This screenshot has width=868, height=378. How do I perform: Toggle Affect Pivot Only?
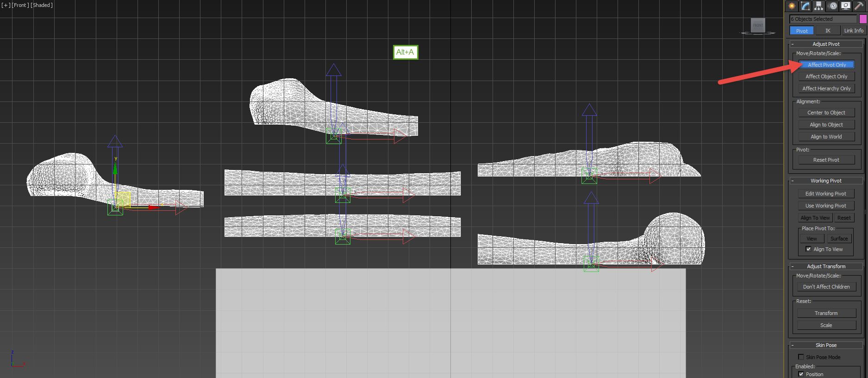827,65
